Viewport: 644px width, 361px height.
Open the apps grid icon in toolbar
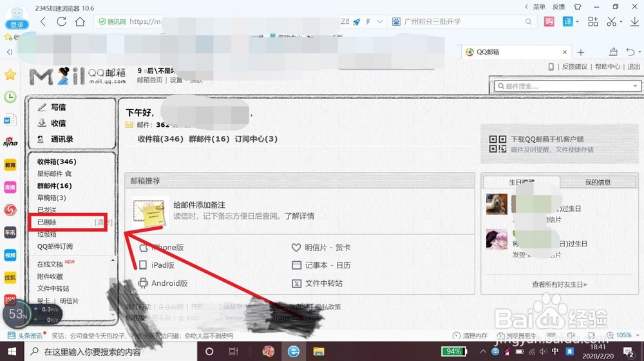[593, 21]
